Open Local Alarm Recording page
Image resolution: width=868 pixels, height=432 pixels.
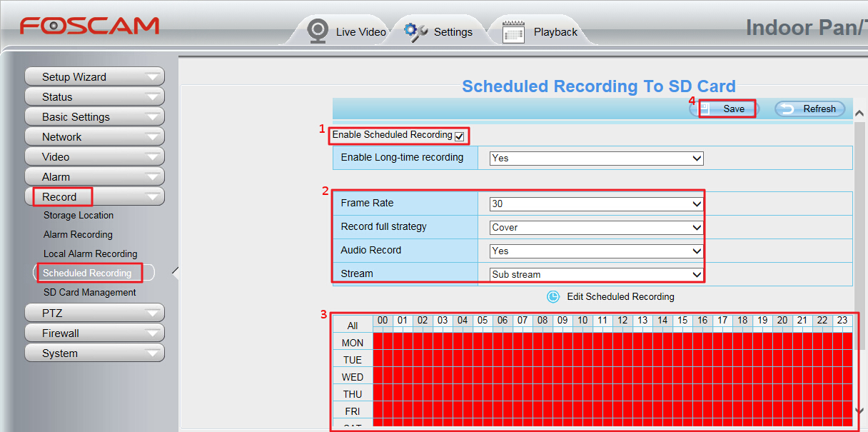90,254
